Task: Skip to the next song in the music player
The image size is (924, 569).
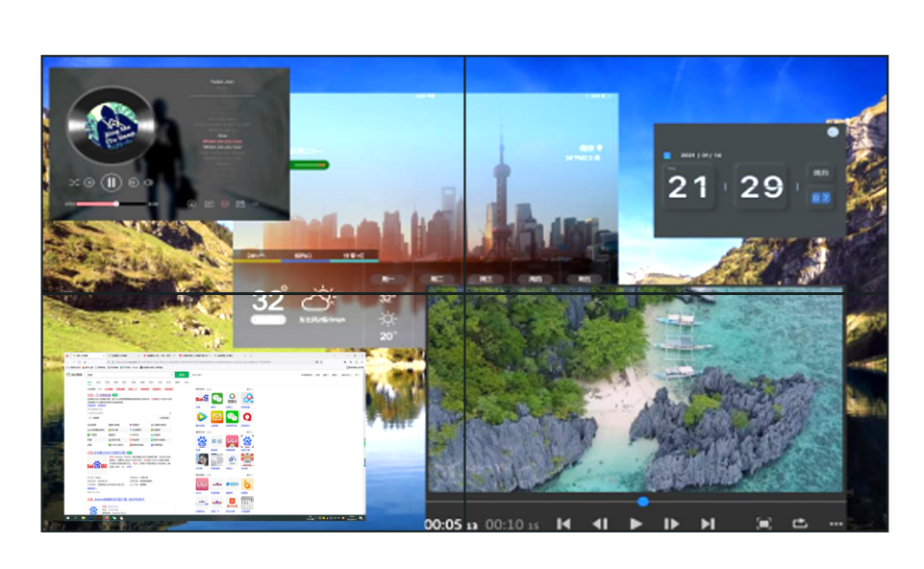Action: pos(134,182)
